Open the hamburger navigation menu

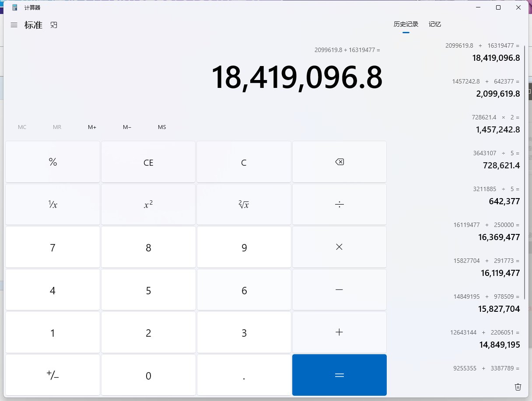[x=14, y=25]
